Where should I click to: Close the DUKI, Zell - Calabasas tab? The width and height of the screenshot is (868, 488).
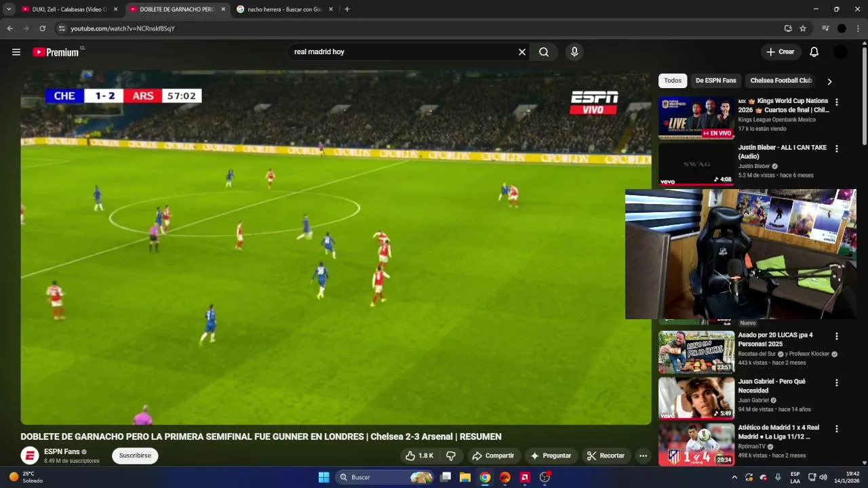click(x=115, y=9)
